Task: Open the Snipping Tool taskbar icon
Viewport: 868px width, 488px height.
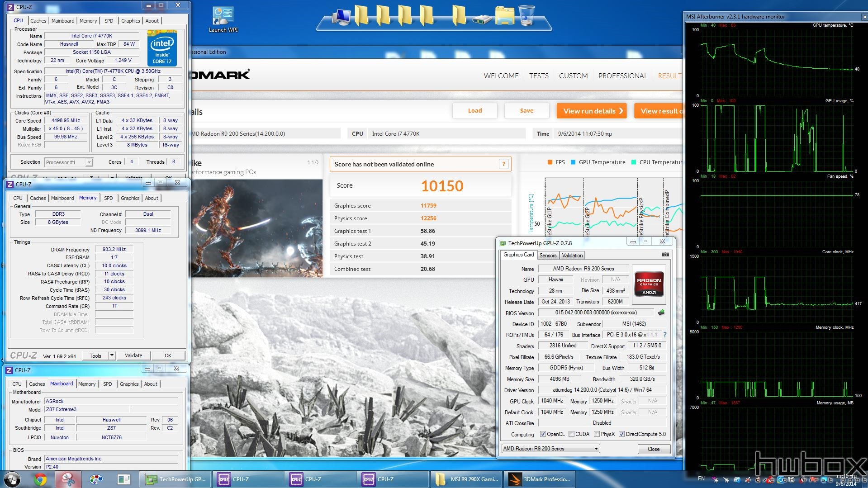Action: 68,479
